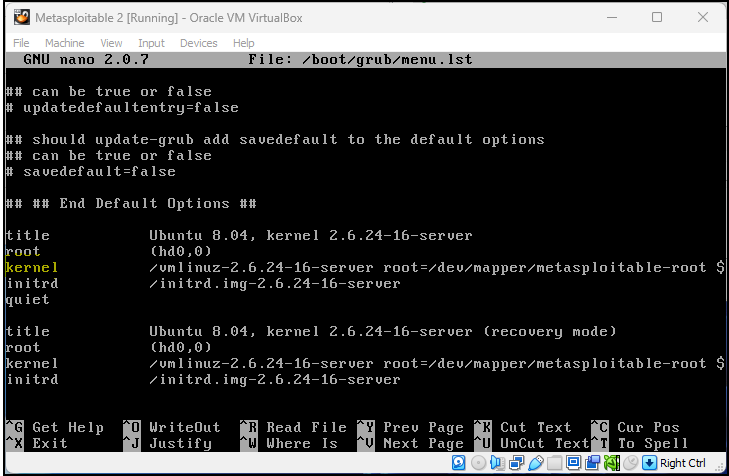Click the window title 'Metasploitable 2 [Running]'
Image resolution: width=729 pixels, height=476 pixels.
(106, 18)
